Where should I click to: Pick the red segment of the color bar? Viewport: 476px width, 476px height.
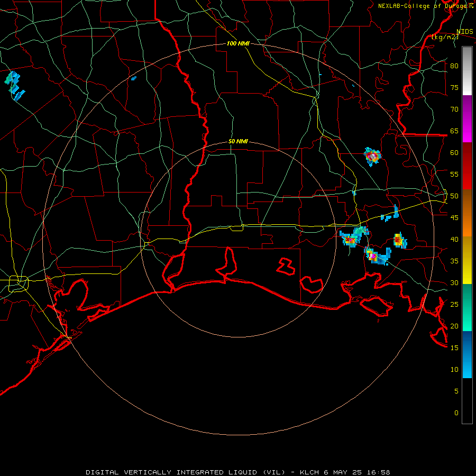click(x=467, y=166)
